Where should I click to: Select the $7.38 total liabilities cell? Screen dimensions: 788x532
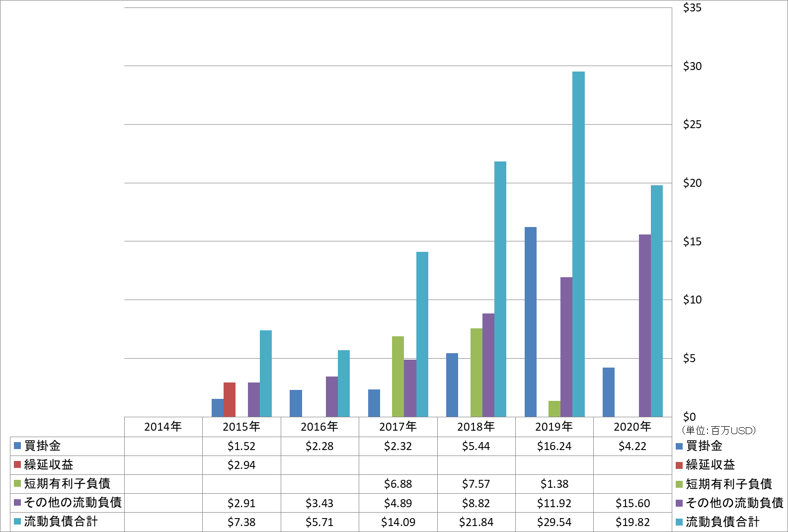coord(241,522)
